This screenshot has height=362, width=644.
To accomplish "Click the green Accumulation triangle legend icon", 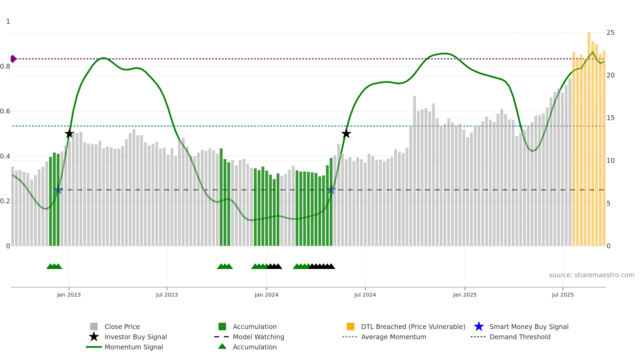I will (222, 346).
